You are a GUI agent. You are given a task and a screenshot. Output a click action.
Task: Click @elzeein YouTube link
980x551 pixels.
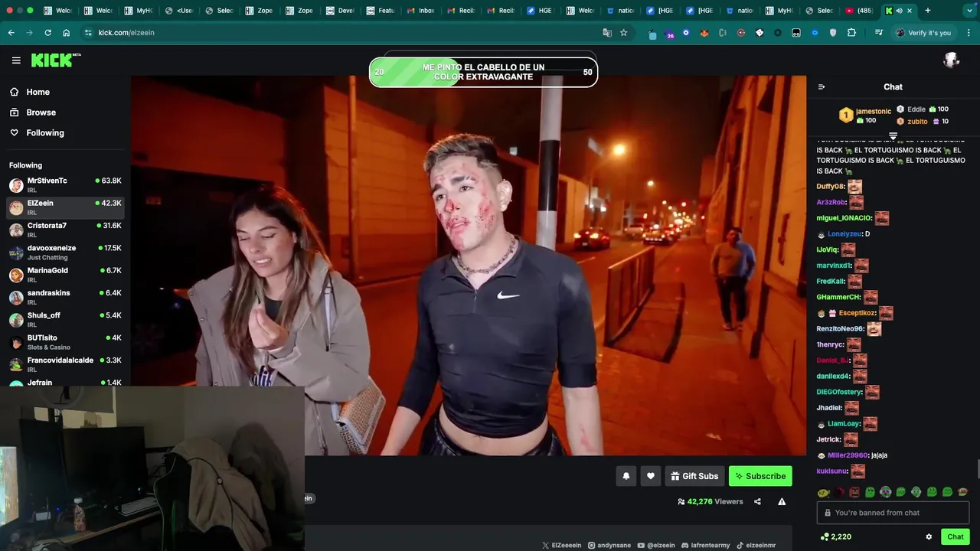point(656,546)
